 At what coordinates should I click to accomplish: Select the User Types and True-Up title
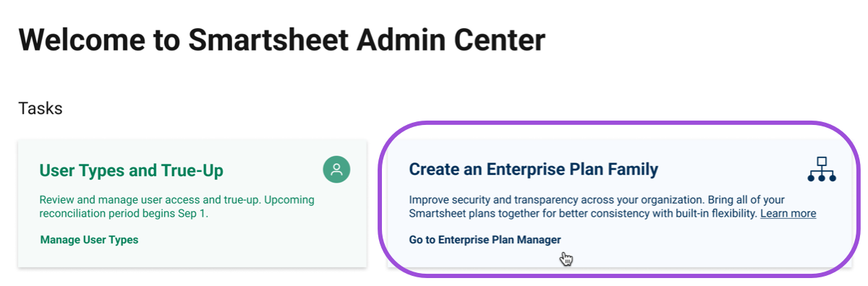point(131,170)
